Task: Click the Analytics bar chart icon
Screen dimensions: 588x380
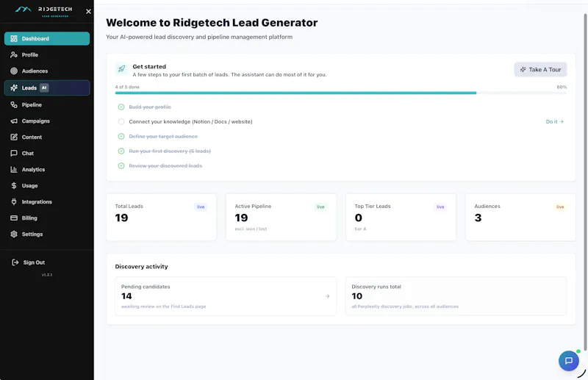Action: [14, 169]
